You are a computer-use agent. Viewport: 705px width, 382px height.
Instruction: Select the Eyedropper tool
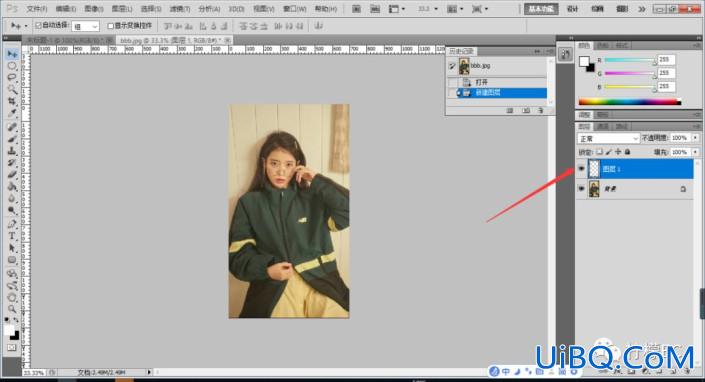click(12, 113)
